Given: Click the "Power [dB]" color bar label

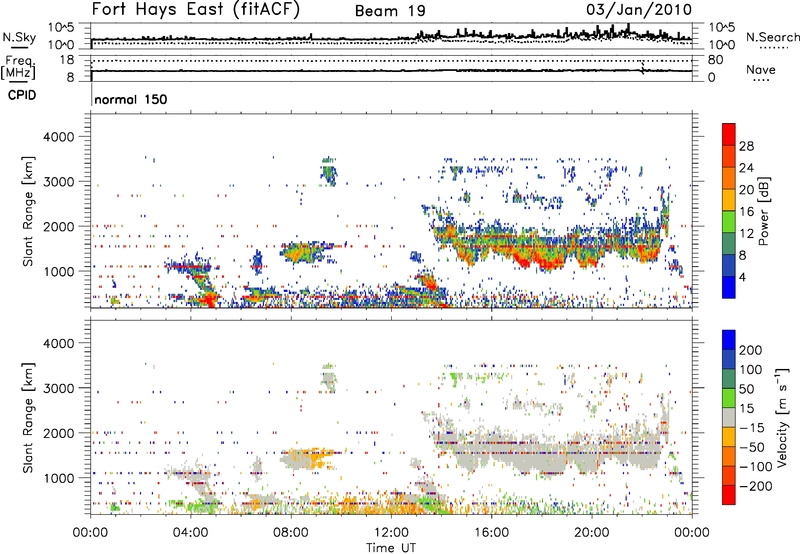Looking at the screenshot, I should (x=763, y=211).
